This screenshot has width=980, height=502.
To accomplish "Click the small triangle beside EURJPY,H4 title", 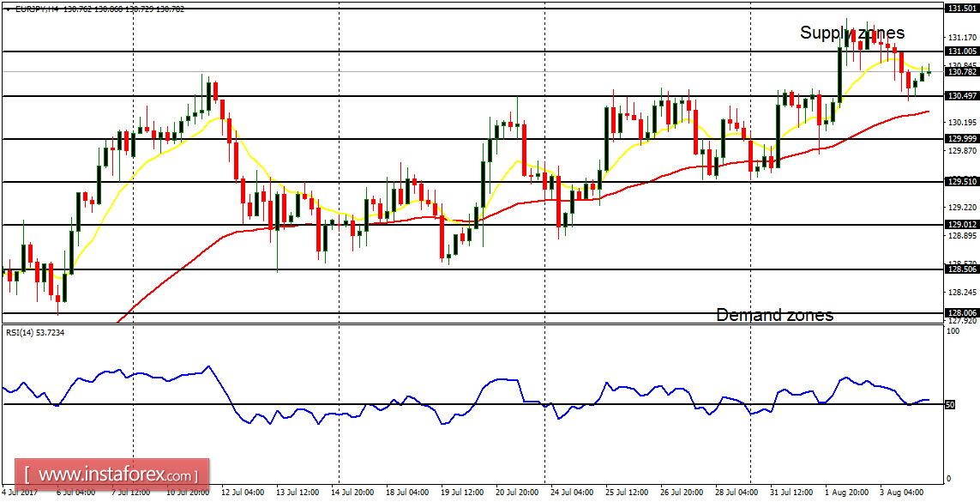I will (6, 9).
